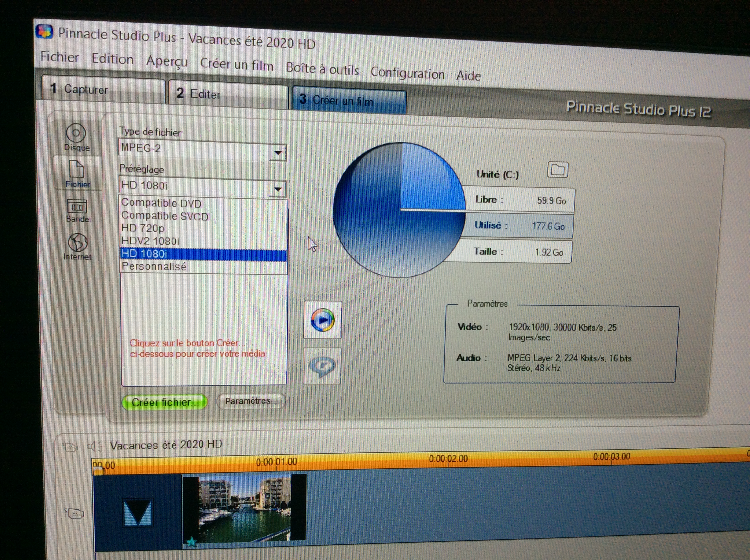750x560 pixels.
Task: Switch to 2 Editer tab
Action: pyautogui.click(x=229, y=94)
